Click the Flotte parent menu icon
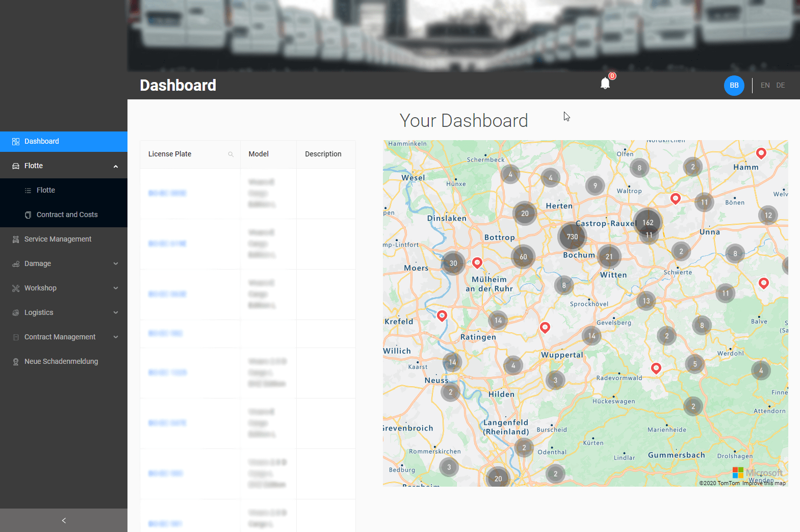The height and width of the screenshot is (532, 800). pyautogui.click(x=16, y=166)
